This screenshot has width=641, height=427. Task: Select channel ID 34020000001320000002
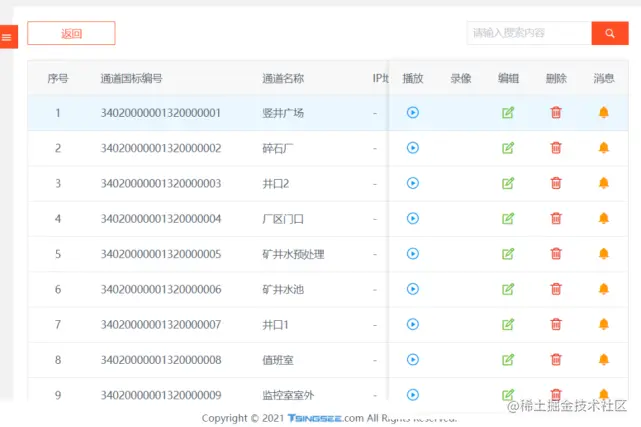click(161, 148)
